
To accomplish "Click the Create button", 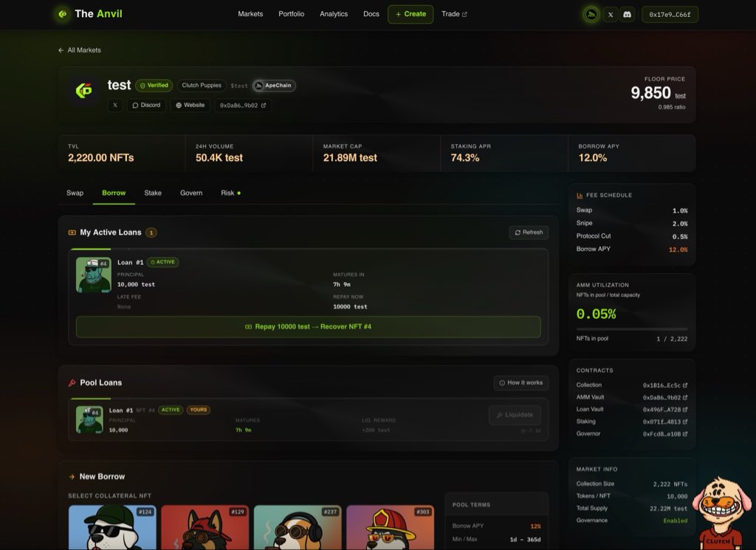I will [410, 14].
